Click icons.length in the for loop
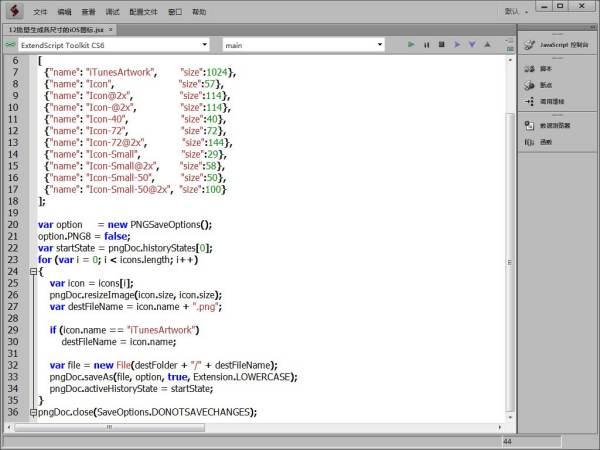 pos(145,260)
